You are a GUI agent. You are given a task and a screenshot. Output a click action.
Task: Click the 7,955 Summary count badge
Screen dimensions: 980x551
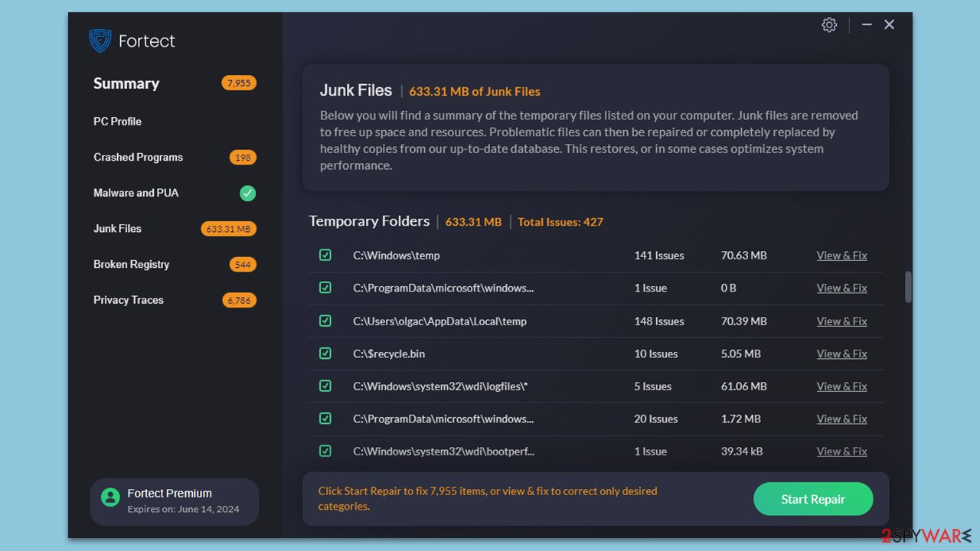pos(239,83)
